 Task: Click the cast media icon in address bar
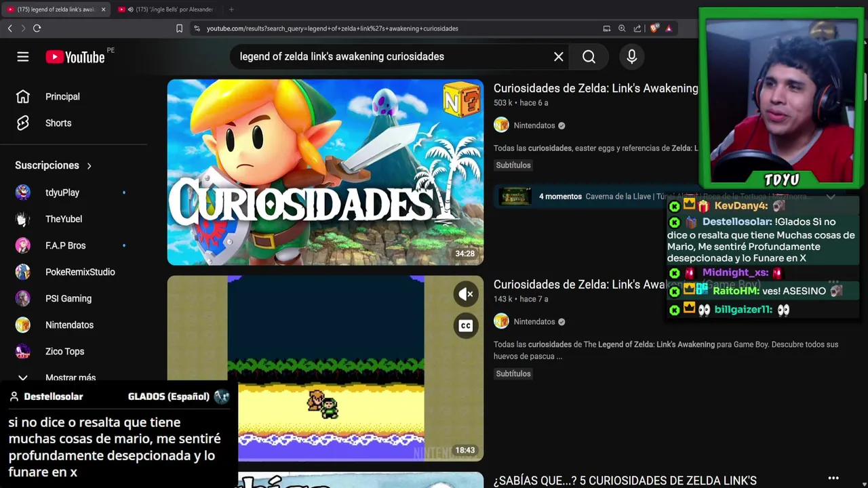607,28
